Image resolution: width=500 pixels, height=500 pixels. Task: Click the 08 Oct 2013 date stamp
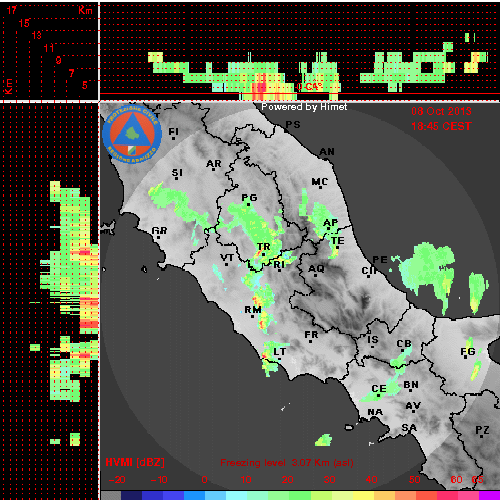click(x=441, y=111)
